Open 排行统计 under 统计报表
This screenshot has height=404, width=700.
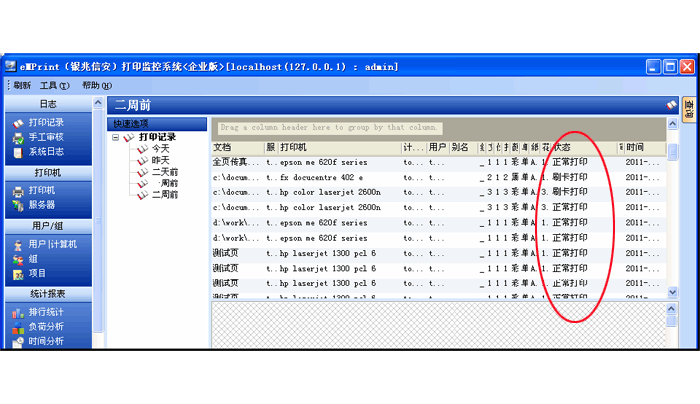tap(45, 312)
